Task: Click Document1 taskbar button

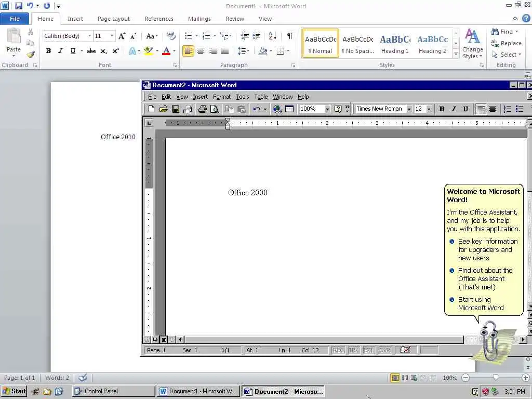Action: tap(198, 391)
